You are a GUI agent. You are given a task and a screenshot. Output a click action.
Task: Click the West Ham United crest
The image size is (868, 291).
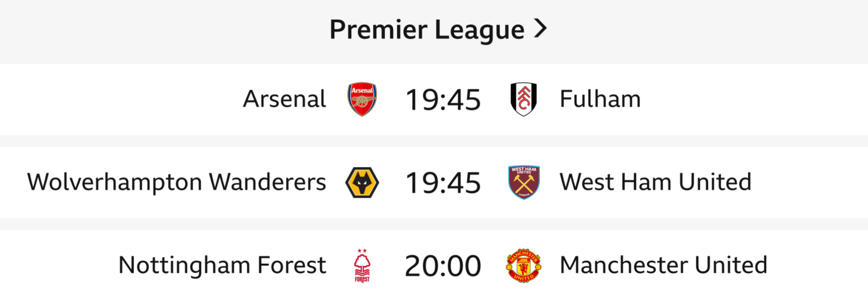[523, 183]
